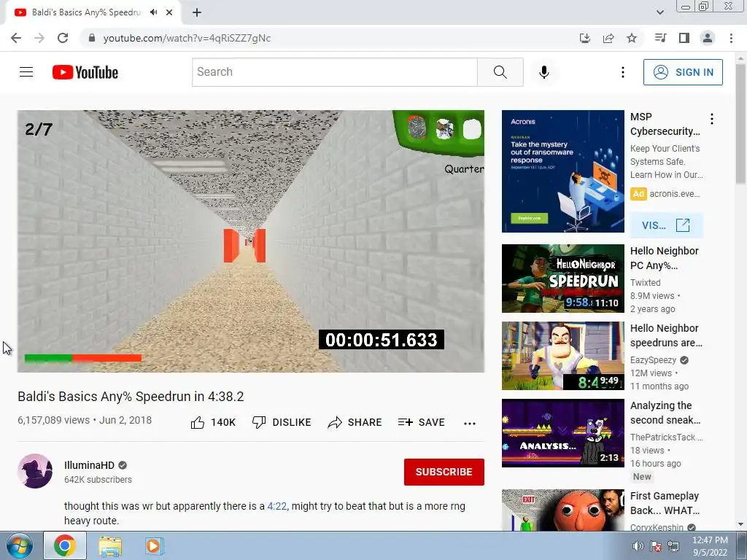The height and width of the screenshot is (560, 747).
Task: Open MSP Cybersecurity ad title
Action: click(665, 124)
